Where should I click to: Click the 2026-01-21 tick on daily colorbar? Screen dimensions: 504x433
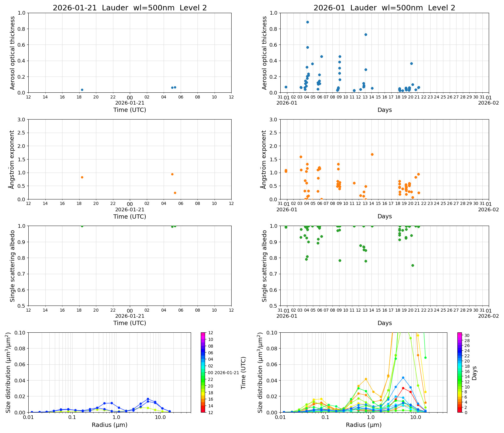[227, 373]
